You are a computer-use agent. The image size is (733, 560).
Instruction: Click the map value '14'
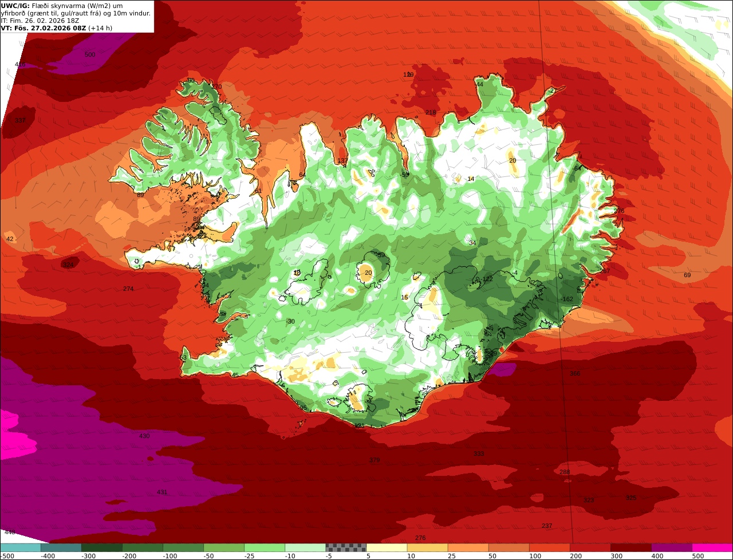coord(471,179)
